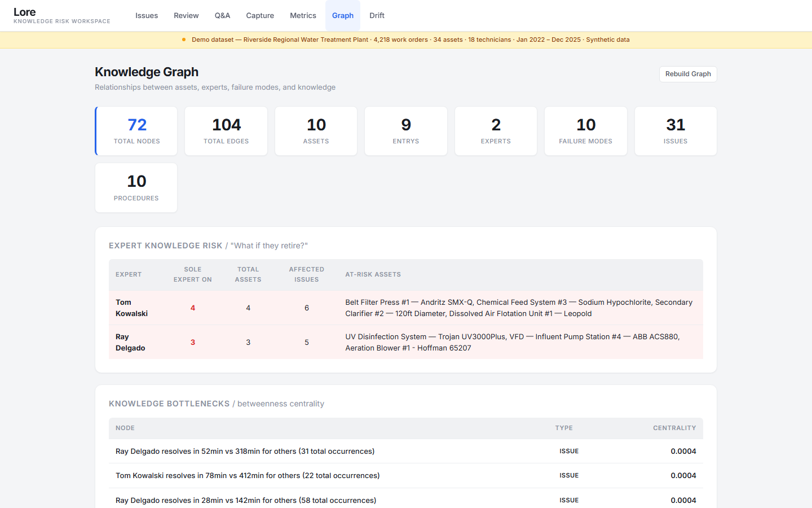Select the active Graph tab
Viewport: 812px width, 508px height.
pyautogui.click(x=343, y=15)
